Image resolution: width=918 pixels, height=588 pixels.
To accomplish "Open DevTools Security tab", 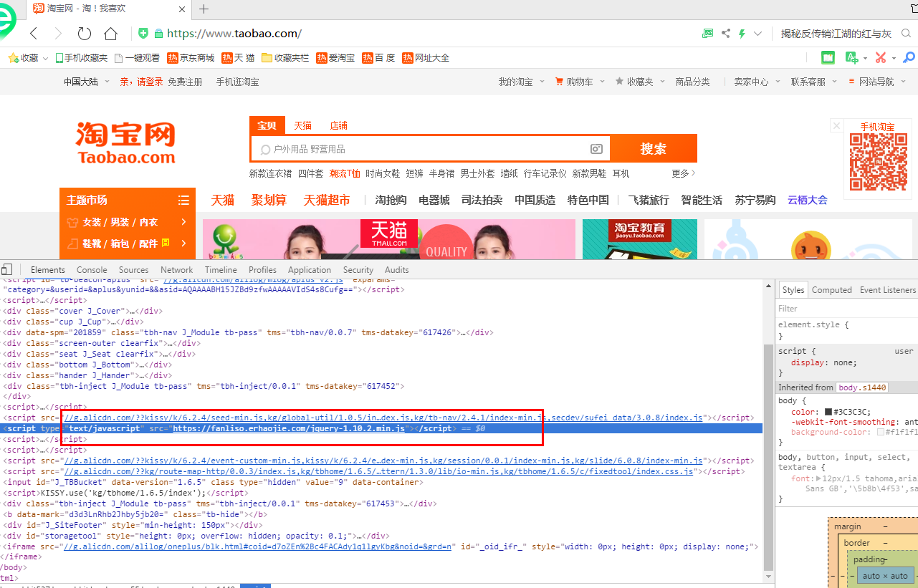I will (358, 270).
